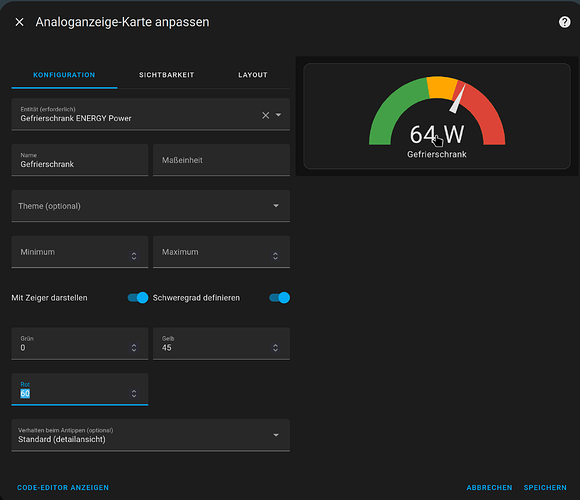
Task: Open the Verhalten beim Antippen dropdown
Action: click(151, 435)
